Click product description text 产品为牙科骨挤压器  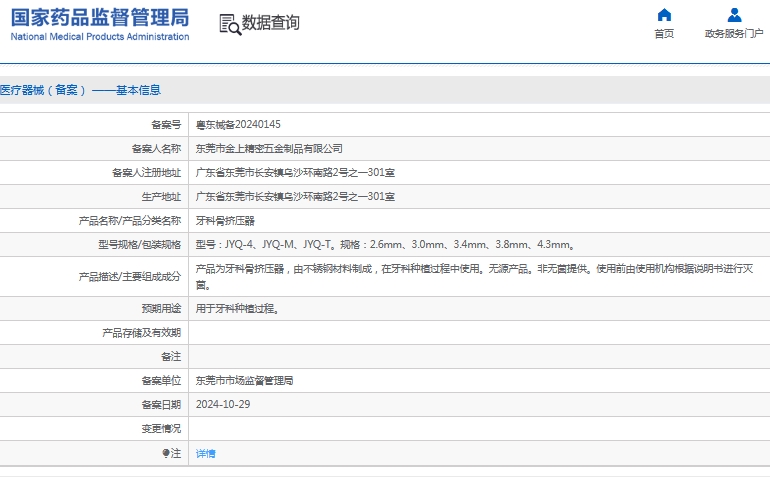240,269
